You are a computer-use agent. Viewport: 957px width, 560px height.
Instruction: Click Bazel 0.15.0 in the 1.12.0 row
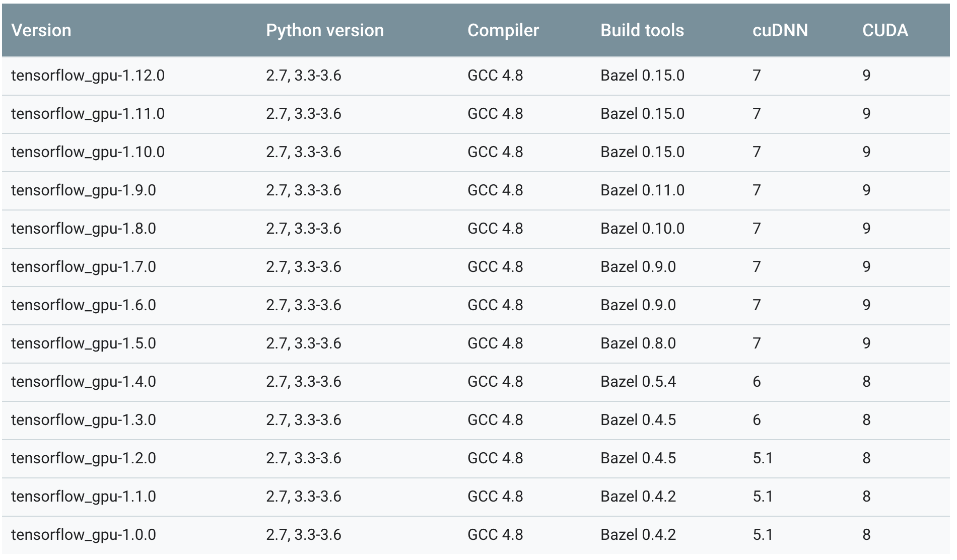tap(642, 76)
